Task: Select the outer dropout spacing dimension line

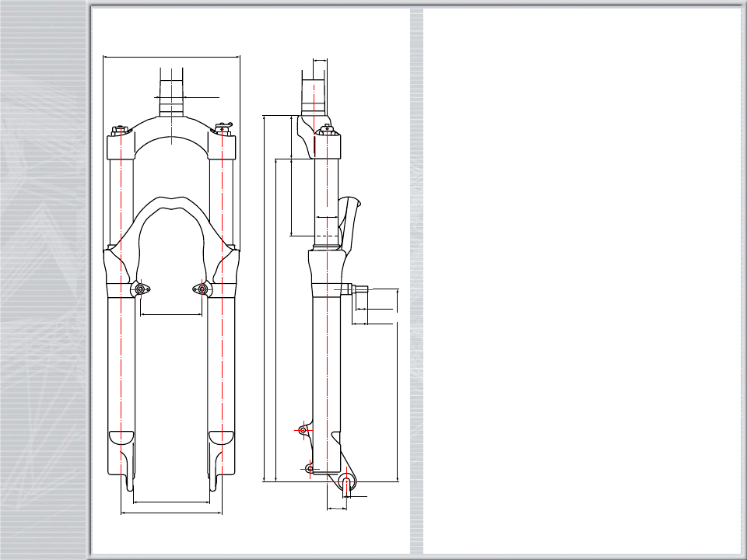Action: point(171,513)
